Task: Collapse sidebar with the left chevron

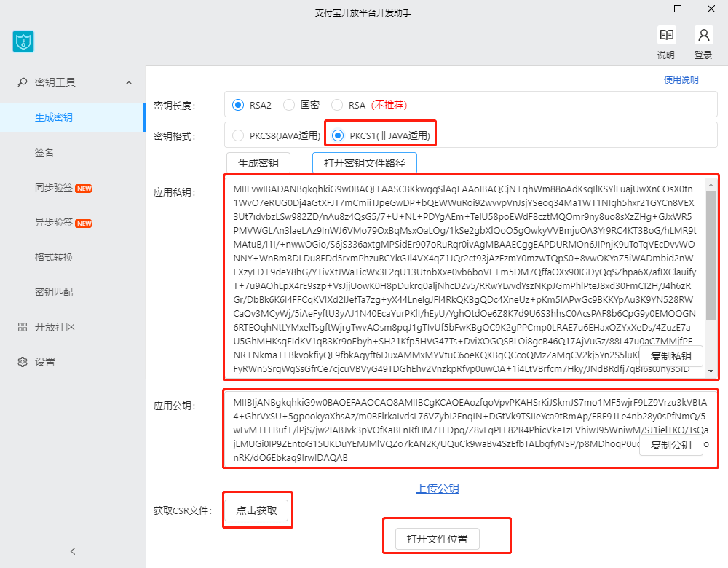Action: tap(73, 551)
